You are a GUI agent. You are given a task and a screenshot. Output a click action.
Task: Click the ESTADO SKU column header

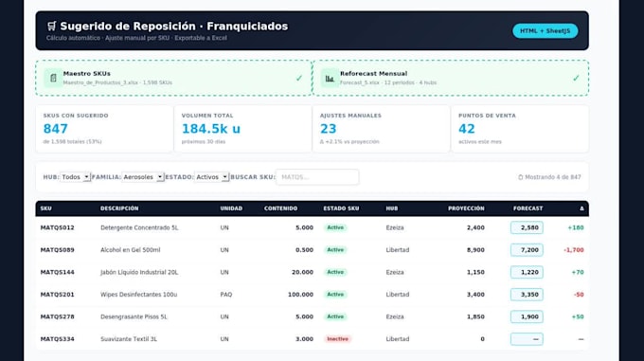(x=341, y=208)
